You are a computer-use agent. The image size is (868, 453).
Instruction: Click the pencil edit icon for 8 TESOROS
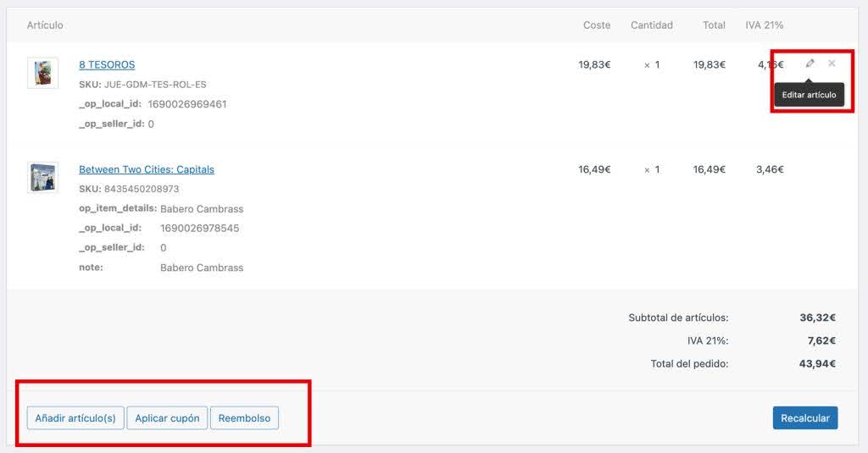pos(810,64)
